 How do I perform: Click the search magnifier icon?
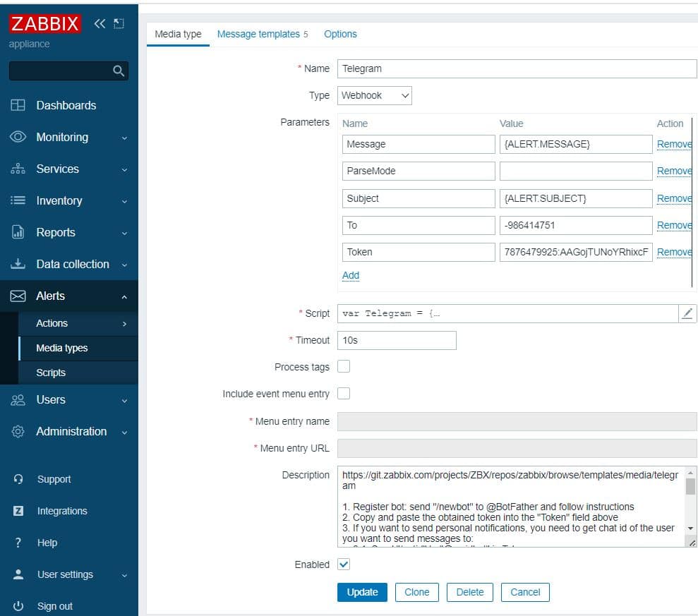(x=119, y=71)
